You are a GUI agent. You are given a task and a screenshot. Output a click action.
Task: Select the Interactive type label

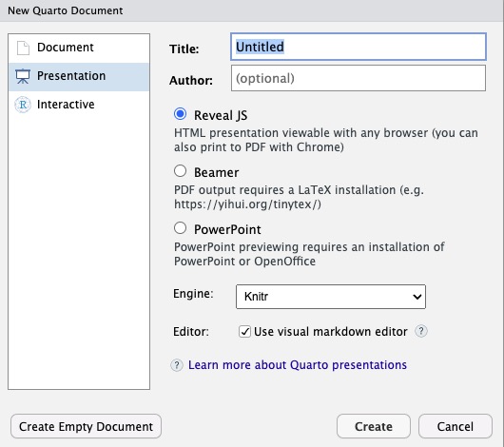click(x=66, y=105)
